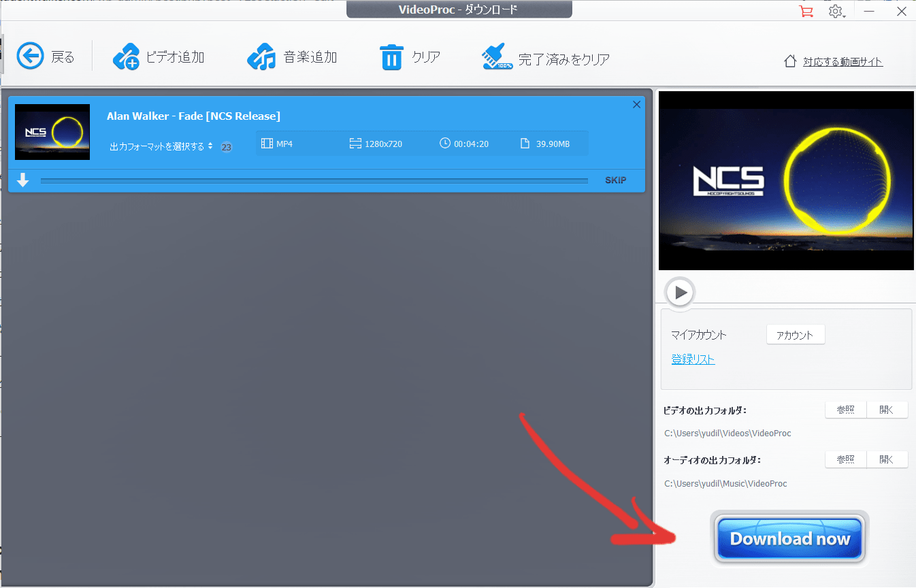Click the 00:04:20 duration value
Viewport: 916px width, 588px height.
[x=471, y=144]
